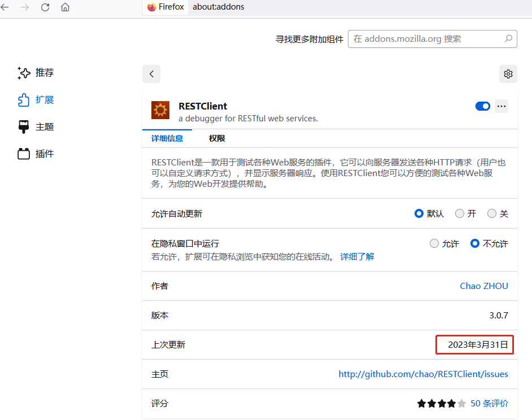Reload the page with refresh icon

pos(45,7)
